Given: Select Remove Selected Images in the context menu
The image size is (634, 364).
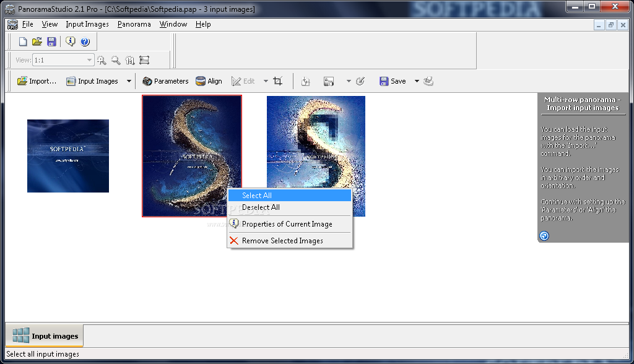Looking at the screenshot, I should tap(282, 241).
